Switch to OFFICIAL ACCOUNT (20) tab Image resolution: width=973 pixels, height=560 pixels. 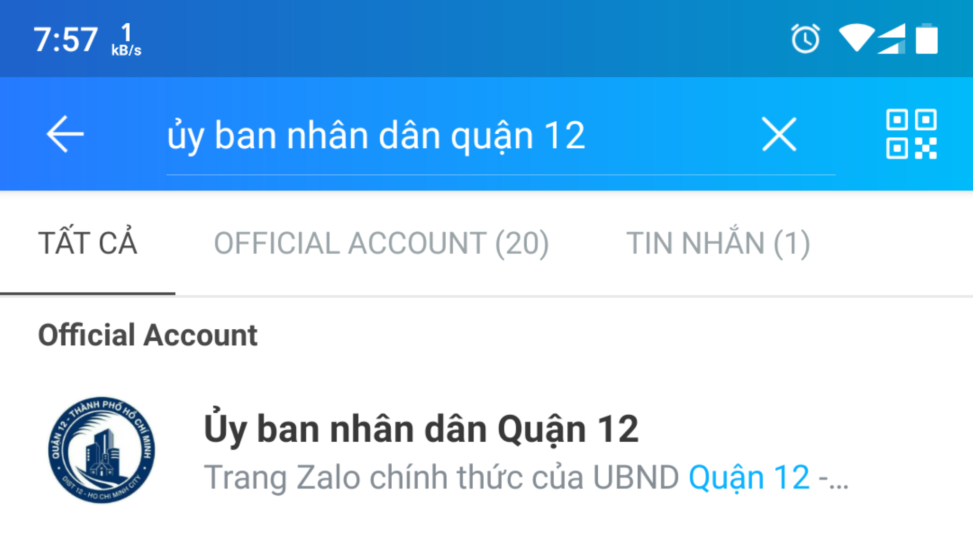coord(381,243)
